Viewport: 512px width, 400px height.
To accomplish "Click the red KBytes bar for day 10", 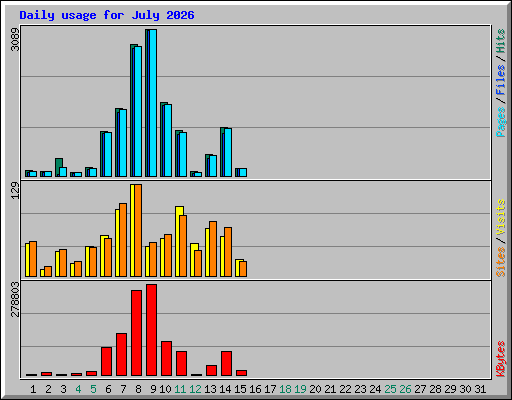I will point(166,359).
